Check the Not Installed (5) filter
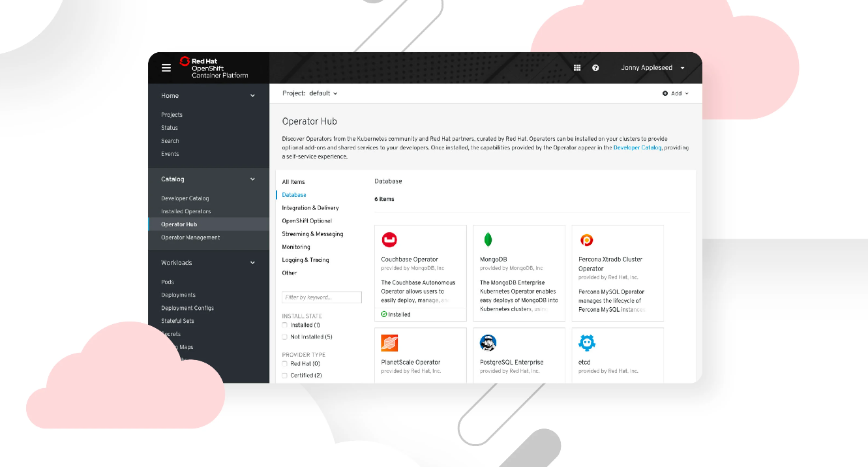The width and height of the screenshot is (868, 467). (284, 337)
